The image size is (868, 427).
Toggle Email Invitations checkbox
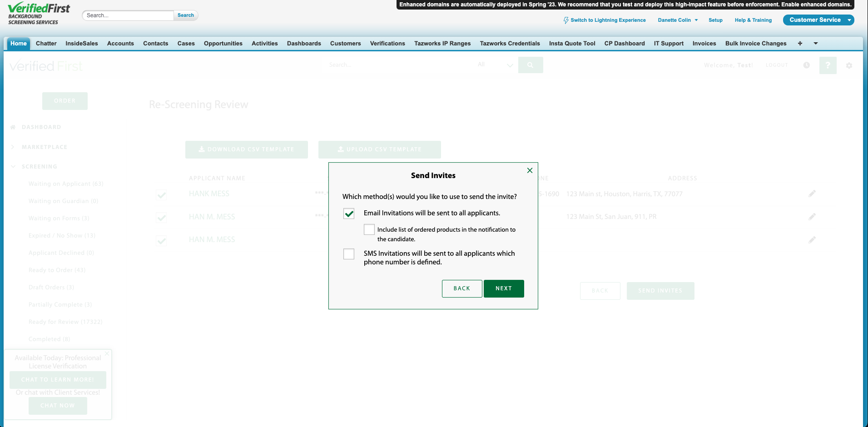349,213
